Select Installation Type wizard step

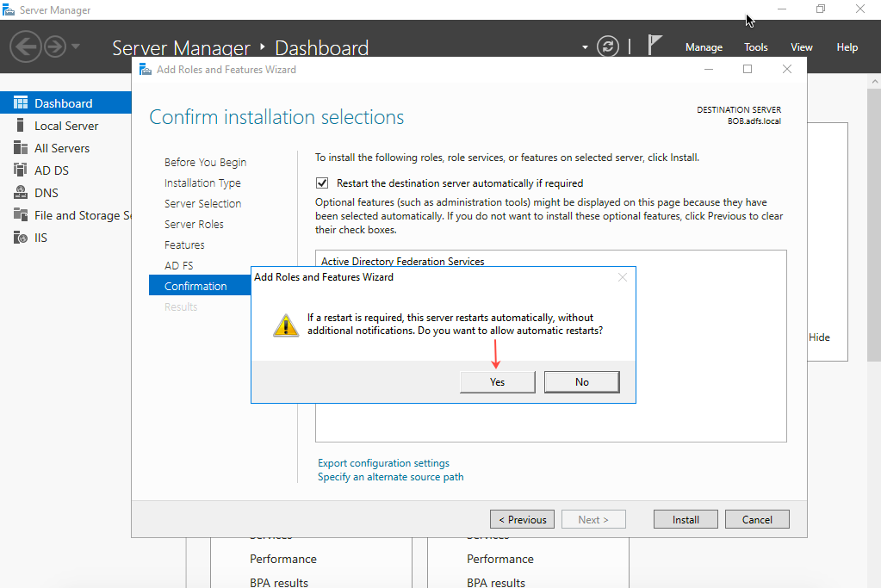pyautogui.click(x=202, y=183)
